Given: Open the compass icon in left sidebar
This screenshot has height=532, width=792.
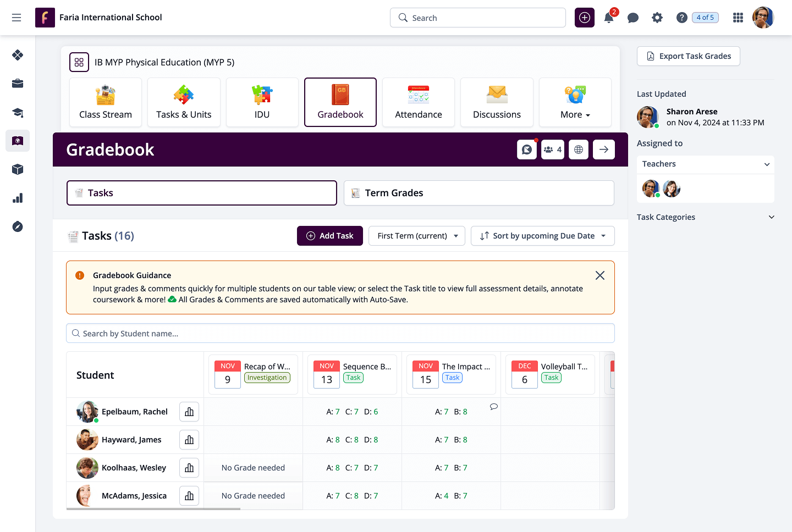Looking at the screenshot, I should point(18,226).
